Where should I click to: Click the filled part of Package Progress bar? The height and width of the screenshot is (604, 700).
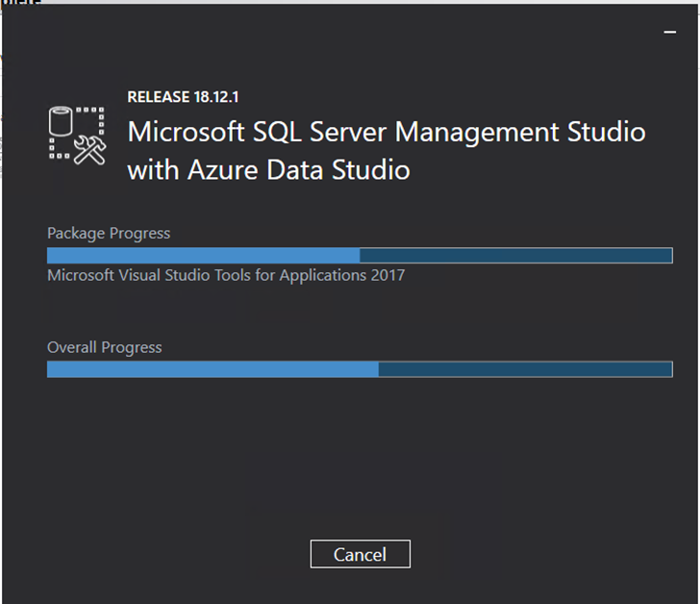point(202,255)
